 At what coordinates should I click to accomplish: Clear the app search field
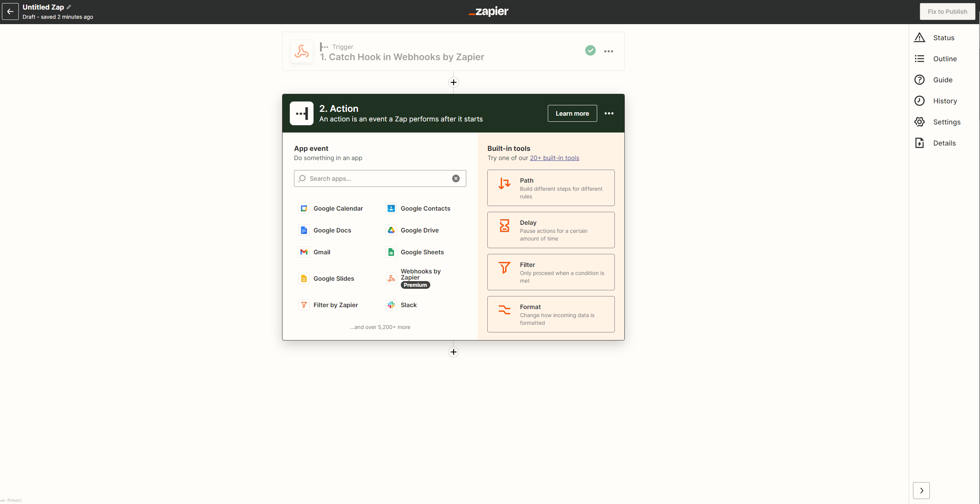pyautogui.click(x=456, y=178)
